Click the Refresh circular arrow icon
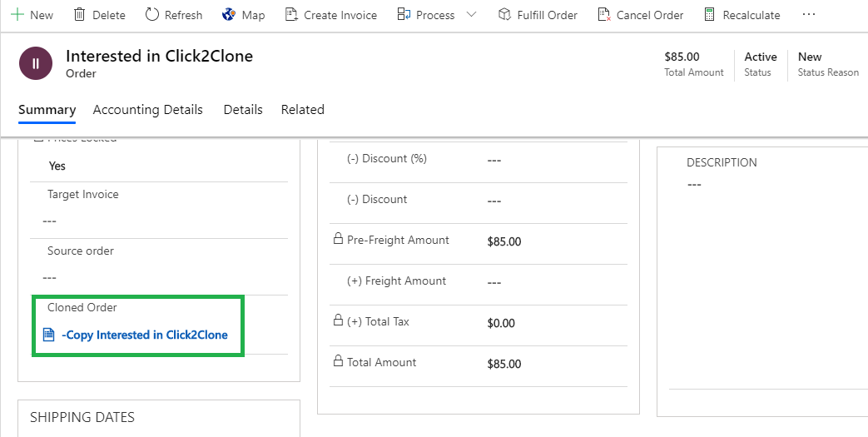This screenshot has height=437, width=868. pos(151,15)
